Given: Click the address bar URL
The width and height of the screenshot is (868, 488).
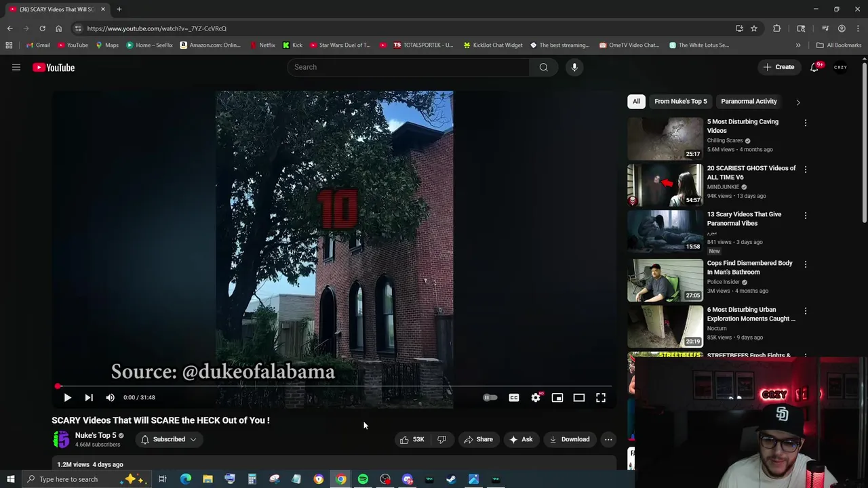Looking at the screenshot, I should click(x=157, y=28).
